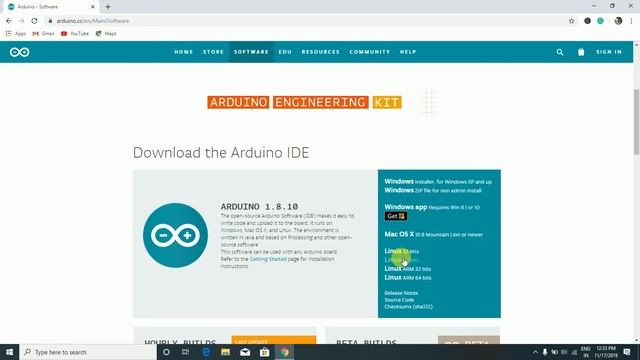Download Linux ARM 64 bits
The height and width of the screenshot is (360, 640).
point(408,278)
